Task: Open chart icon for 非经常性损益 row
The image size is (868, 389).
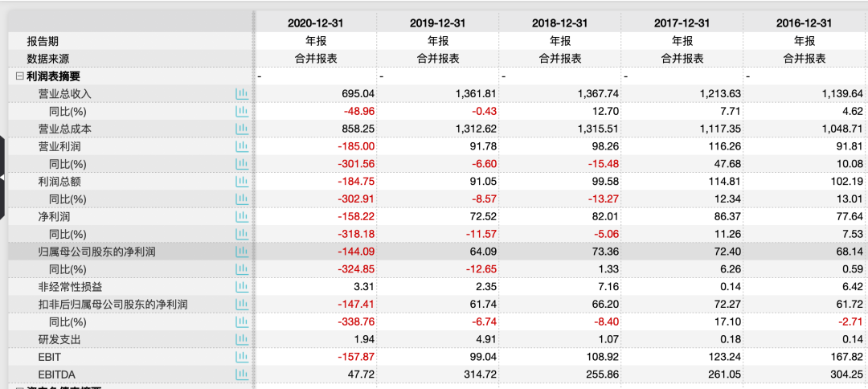Action: tap(241, 287)
